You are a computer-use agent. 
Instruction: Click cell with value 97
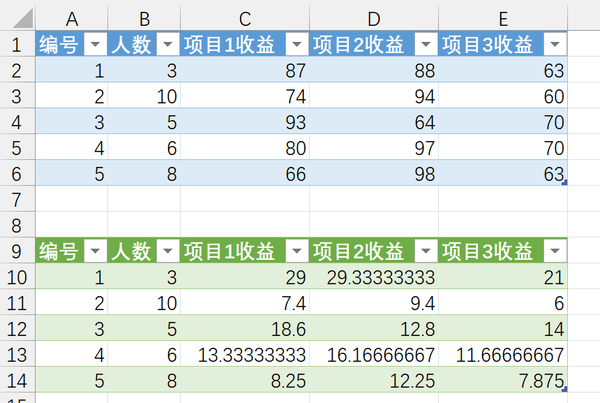pos(374,148)
